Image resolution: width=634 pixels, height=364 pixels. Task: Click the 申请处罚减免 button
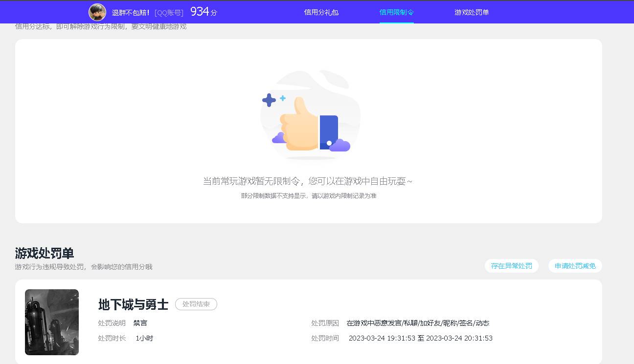click(x=575, y=266)
